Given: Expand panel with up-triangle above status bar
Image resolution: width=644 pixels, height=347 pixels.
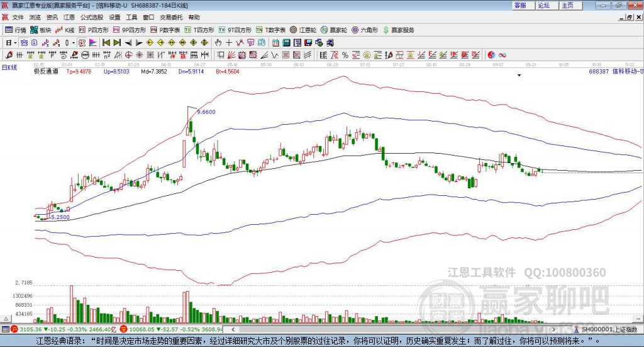Looking at the screenshot, I should point(6,319).
